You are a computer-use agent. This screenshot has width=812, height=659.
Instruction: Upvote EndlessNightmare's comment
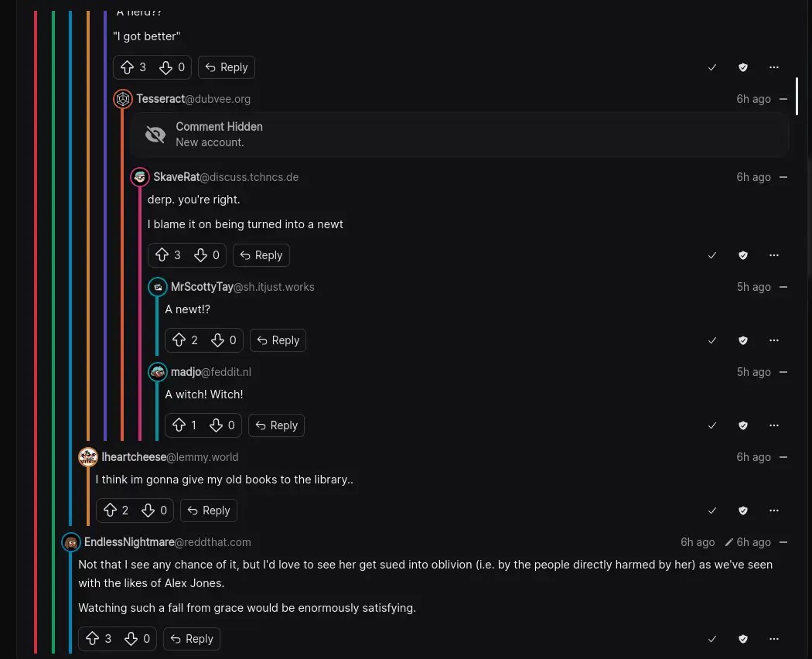tap(93, 639)
